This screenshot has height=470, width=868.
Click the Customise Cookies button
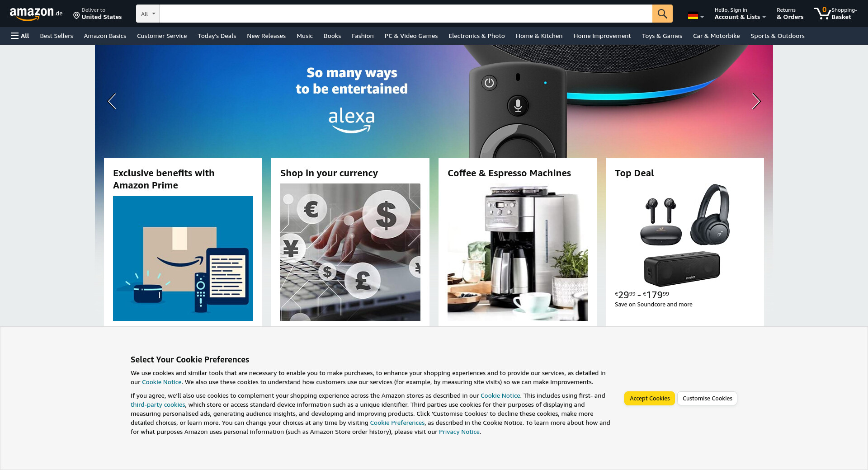pos(707,398)
